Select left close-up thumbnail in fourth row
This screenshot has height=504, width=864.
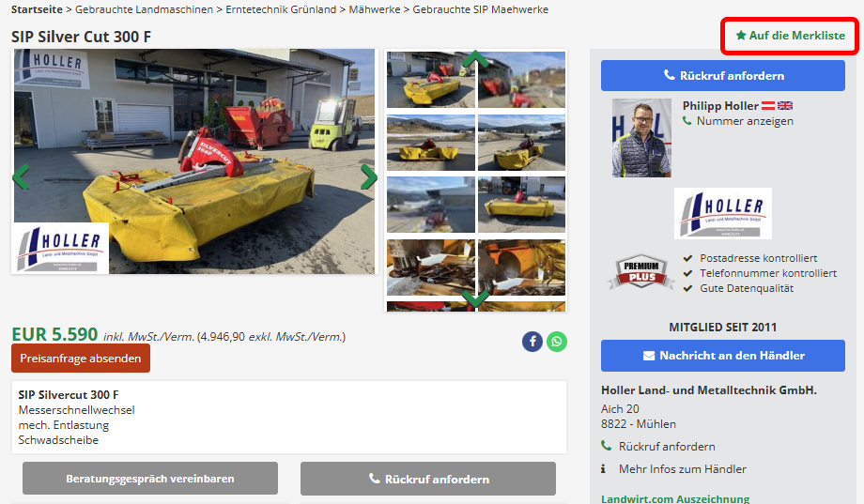pos(431,267)
